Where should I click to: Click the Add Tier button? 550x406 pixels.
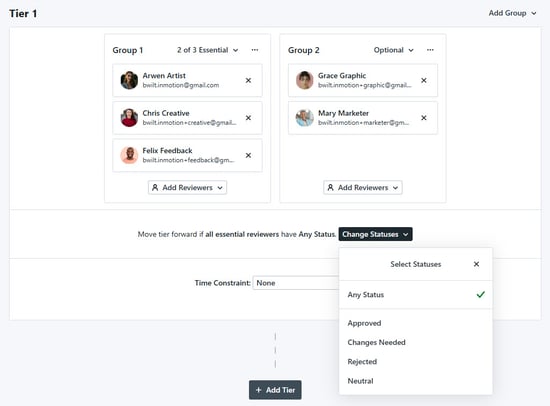click(x=275, y=390)
